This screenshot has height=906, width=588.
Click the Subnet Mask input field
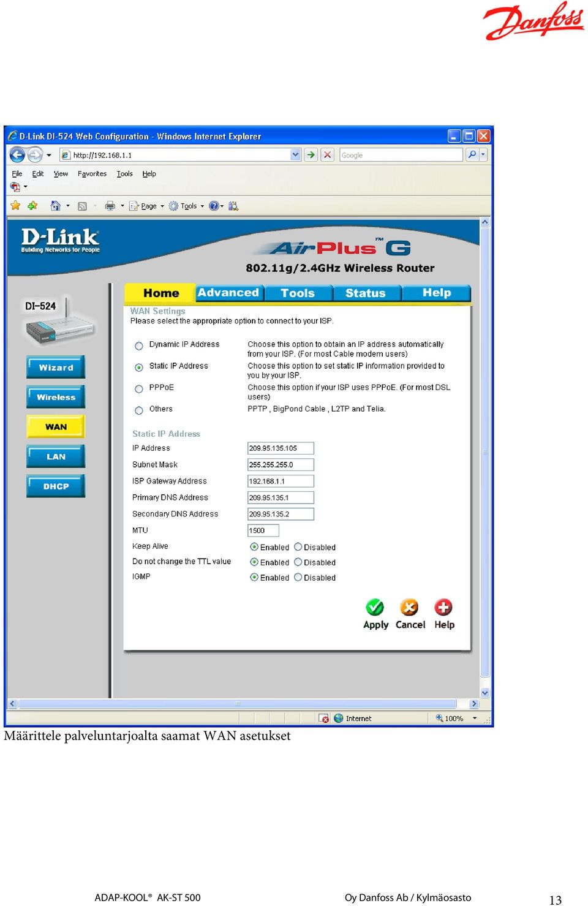[x=281, y=465]
